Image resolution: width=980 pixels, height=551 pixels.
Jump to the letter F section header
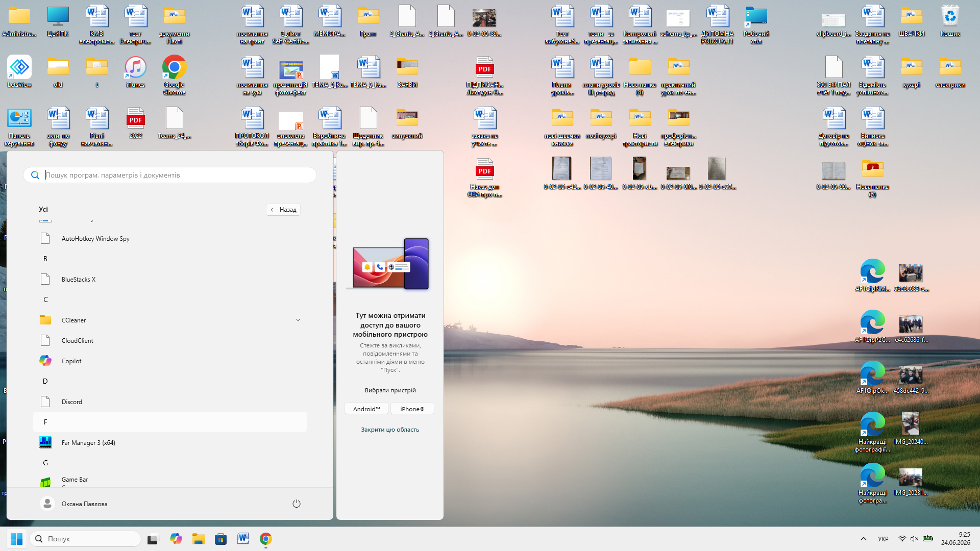point(170,422)
